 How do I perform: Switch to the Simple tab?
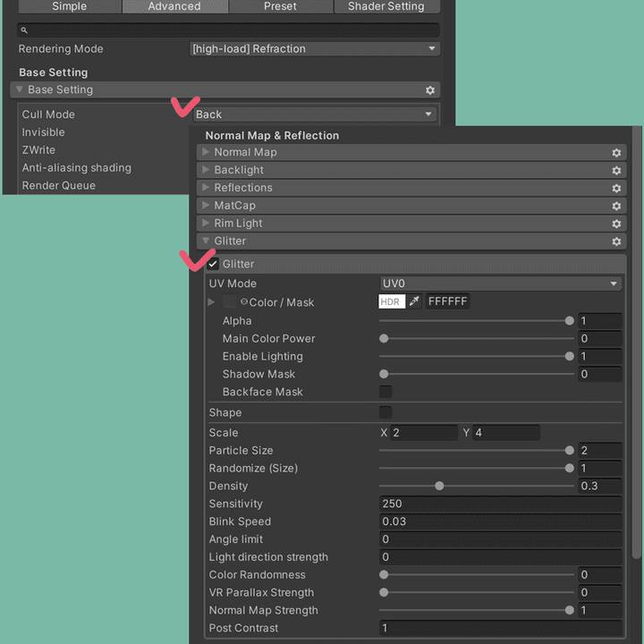pyautogui.click(x=69, y=6)
